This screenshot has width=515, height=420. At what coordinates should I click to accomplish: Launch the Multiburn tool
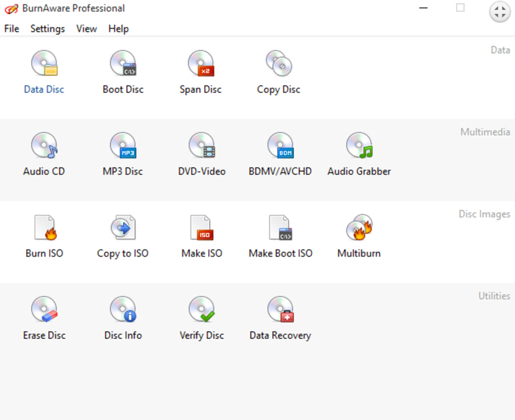[x=359, y=228]
